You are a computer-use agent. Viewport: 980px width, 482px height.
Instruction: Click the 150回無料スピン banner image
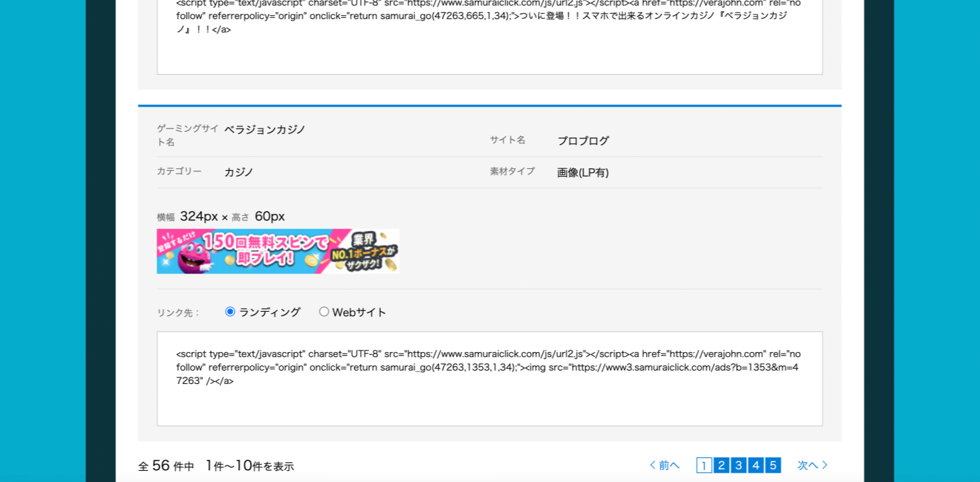(x=278, y=251)
